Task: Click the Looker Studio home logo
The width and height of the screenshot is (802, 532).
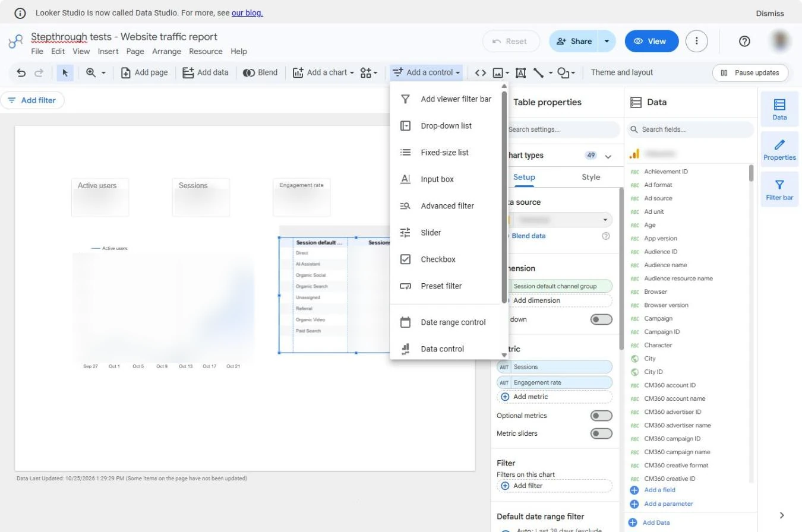Action: pos(15,42)
